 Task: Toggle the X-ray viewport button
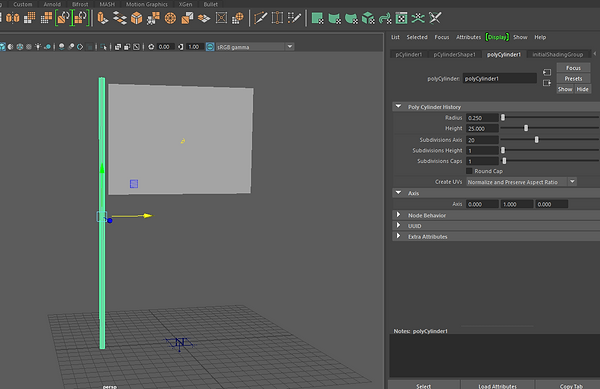pyautogui.click(x=118, y=47)
